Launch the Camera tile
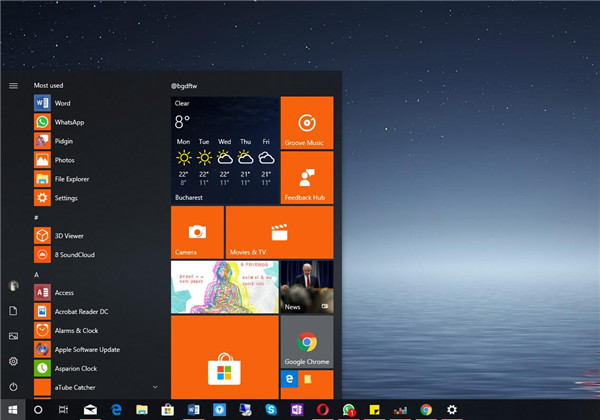600x420 pixels. click(197, 232)
